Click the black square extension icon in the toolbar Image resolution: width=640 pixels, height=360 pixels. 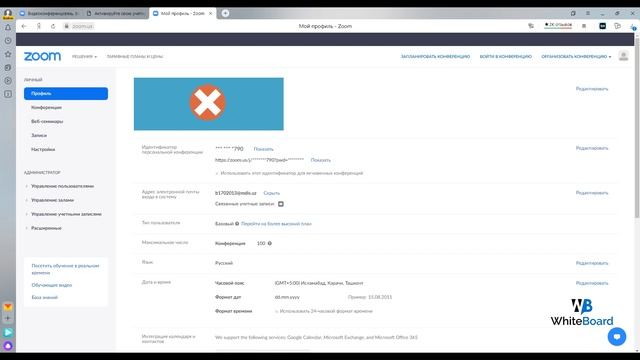tap(602, 26)
